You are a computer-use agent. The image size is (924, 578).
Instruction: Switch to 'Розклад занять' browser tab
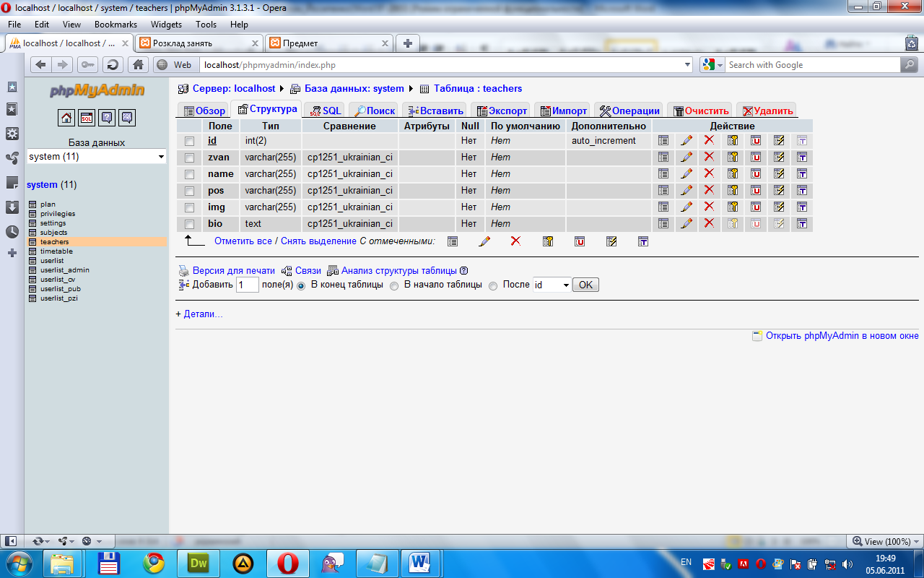tap(199, 43)
